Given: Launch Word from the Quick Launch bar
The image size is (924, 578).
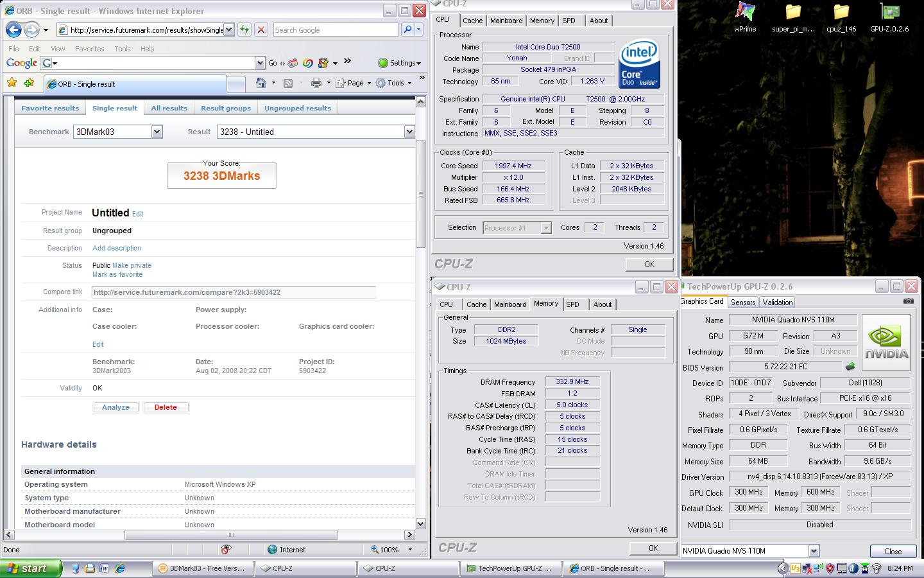Looking at the screenshot, I should [105, 568].
